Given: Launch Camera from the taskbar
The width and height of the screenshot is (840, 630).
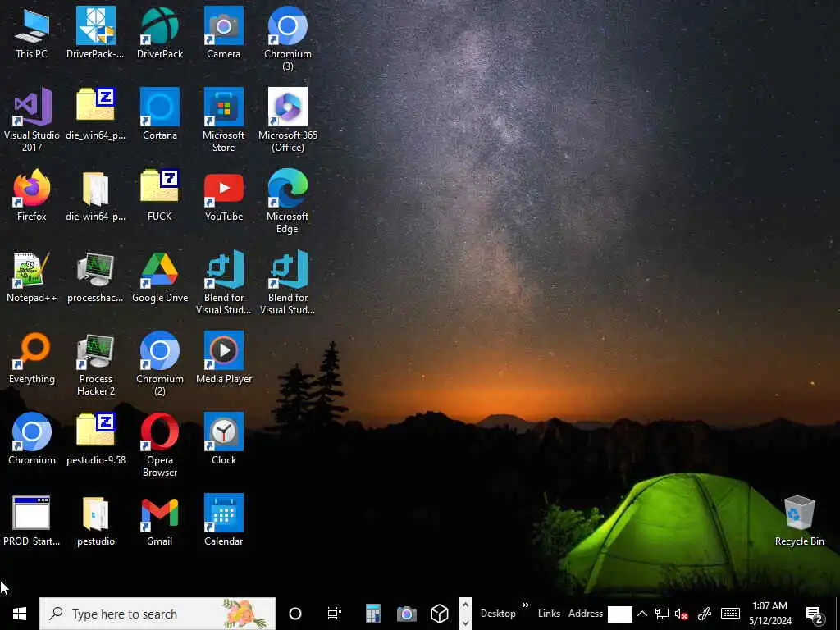Looking at the screenshot, I should (x=407, y=614).
